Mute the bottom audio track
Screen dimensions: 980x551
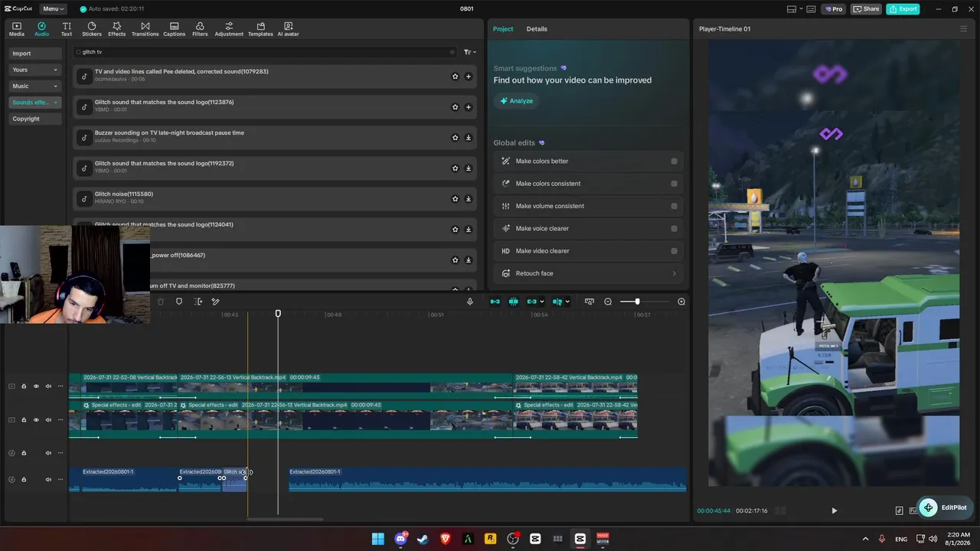[x=48, y=480]
